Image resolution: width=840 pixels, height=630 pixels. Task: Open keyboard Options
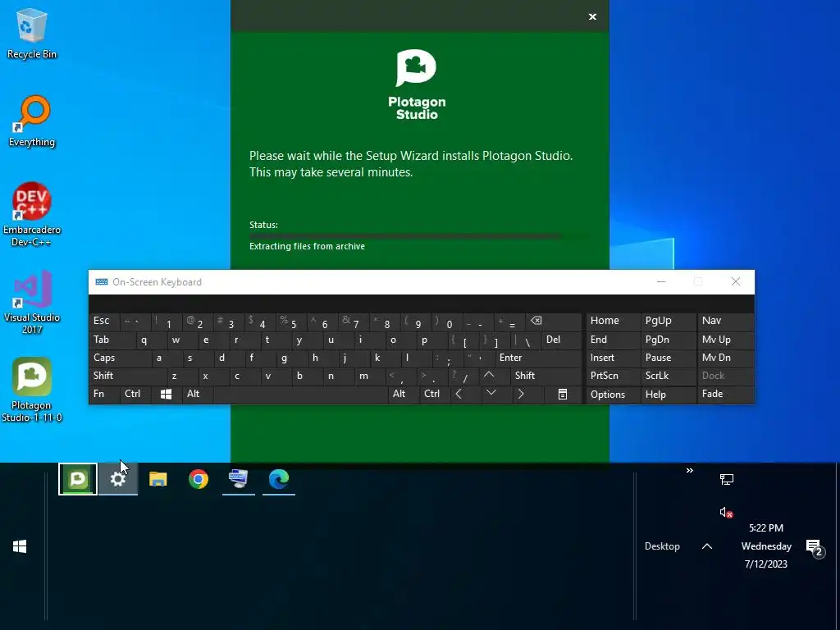click(613, 395)
